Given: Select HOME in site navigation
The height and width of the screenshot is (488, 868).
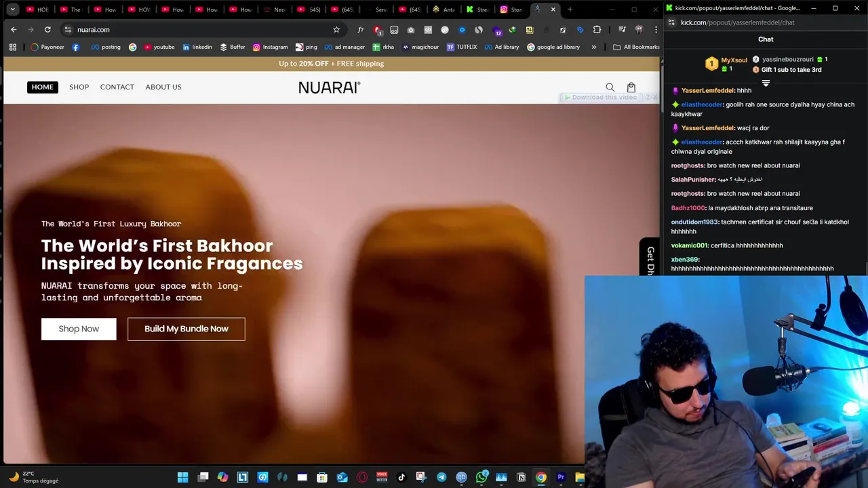Looking at the screenshot, I should (x=42, y=87).
